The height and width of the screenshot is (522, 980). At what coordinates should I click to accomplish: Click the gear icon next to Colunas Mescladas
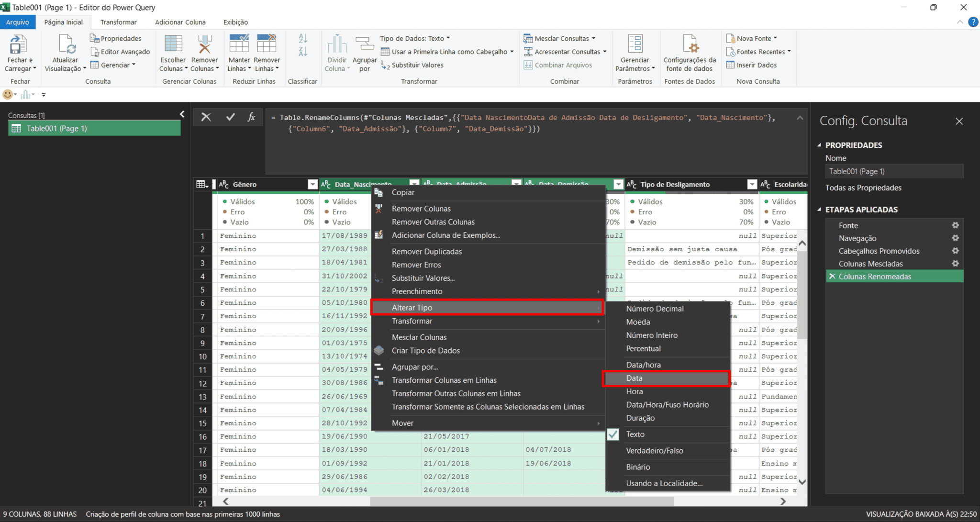(955, 263)
